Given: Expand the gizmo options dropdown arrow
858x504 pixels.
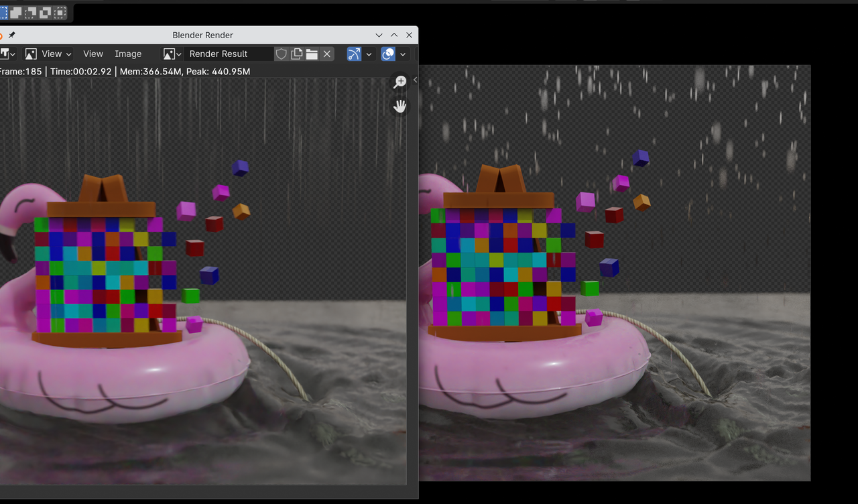Looking at the screenshot, I should tap(369, 54).
